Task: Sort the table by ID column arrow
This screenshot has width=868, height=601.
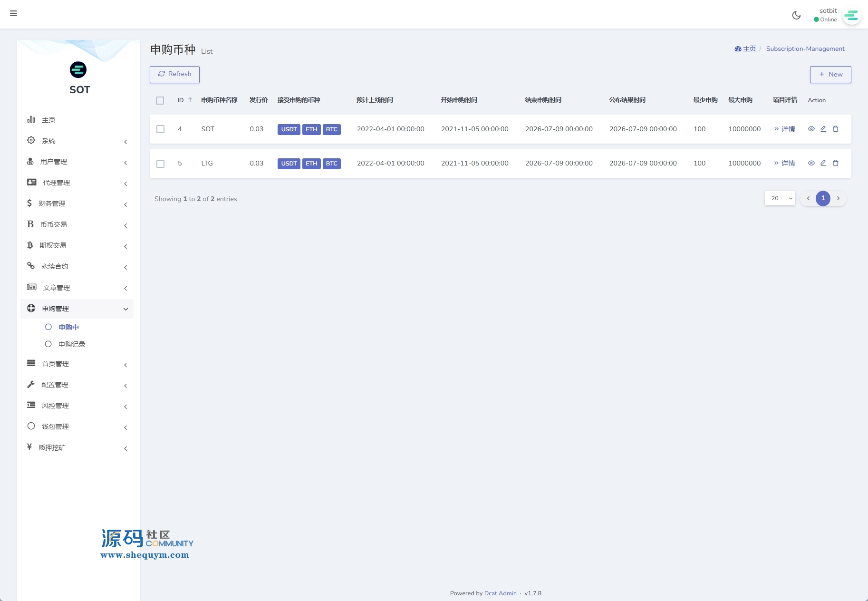Action: point(190,100)
